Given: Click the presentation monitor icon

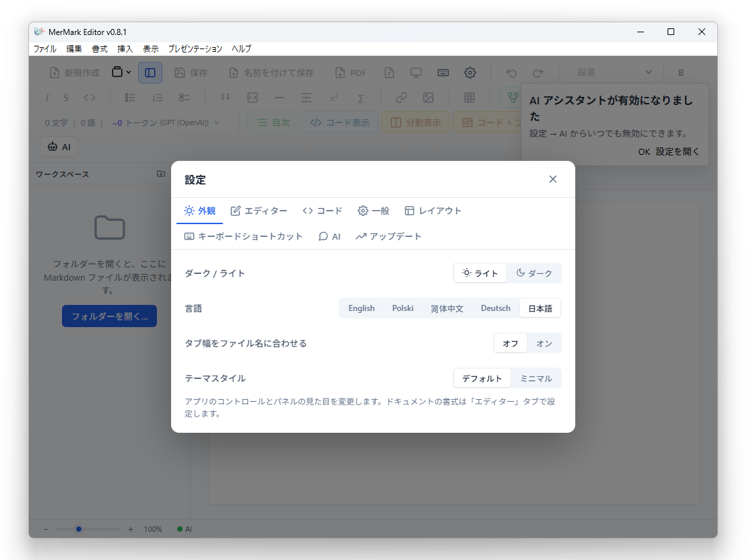Looking at the screenshot, I should (416, 73).
